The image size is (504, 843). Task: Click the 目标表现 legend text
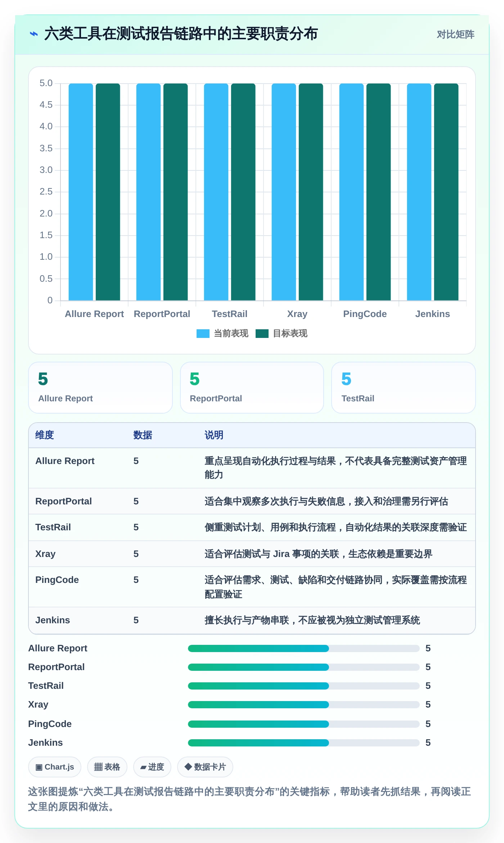[290, 334]
